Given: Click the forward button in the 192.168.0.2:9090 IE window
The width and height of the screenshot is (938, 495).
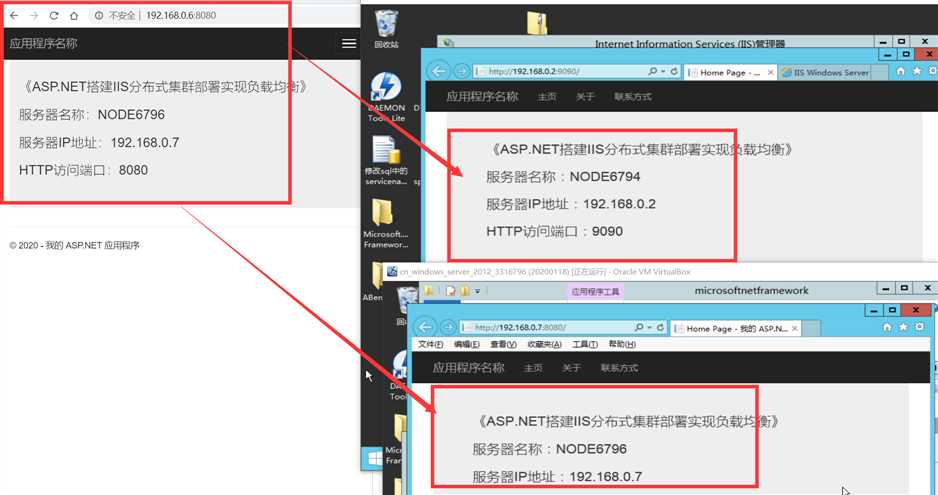Looking at the screenshot, I should pyautogui.click(x=461, y=71).
